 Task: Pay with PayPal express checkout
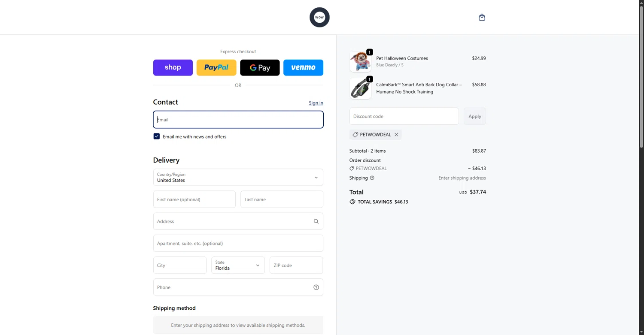tap(216, 68)
